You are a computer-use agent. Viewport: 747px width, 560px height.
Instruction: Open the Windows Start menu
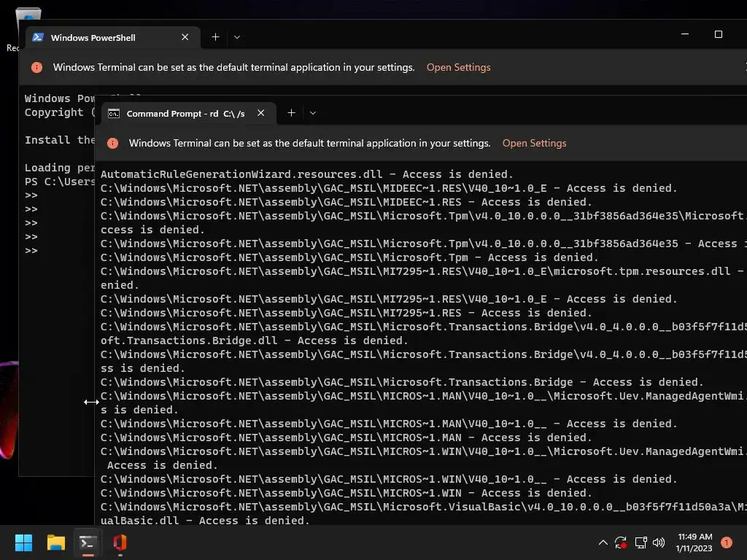tap(23, 542)
